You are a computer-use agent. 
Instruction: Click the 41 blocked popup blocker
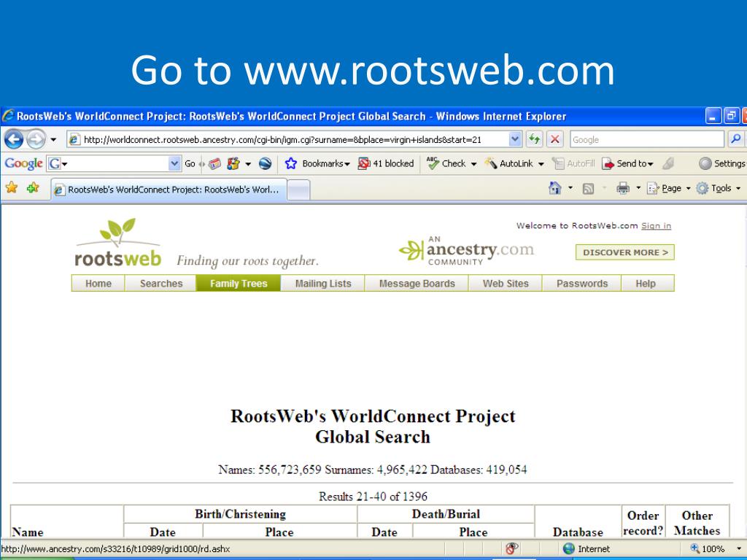click(386, 163)
